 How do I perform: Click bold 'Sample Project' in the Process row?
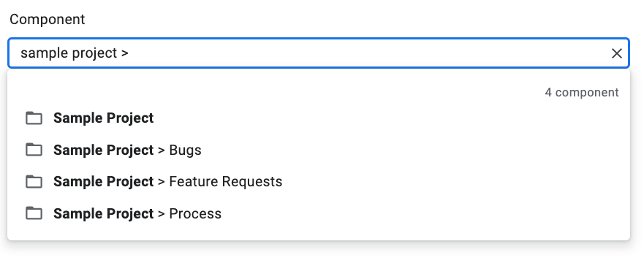[x=104, y=214]
